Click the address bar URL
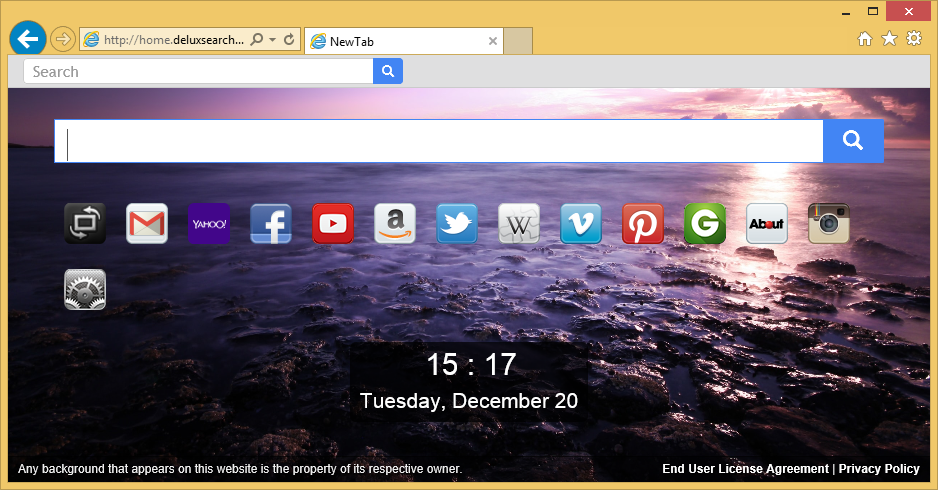The image size is (938, 490). [x=173, y=39]
